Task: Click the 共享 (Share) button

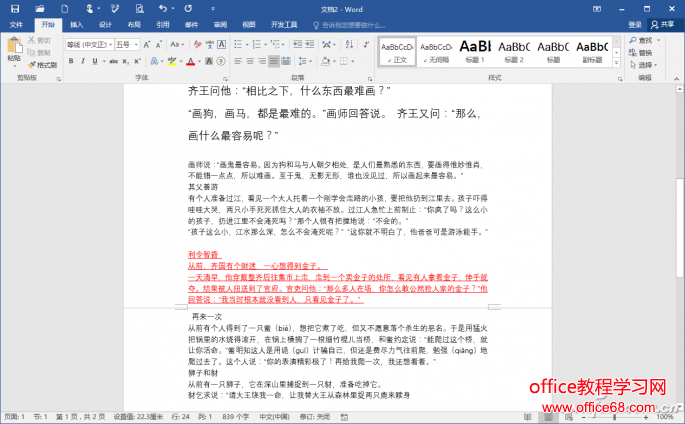Action: [x=665, y=24]
